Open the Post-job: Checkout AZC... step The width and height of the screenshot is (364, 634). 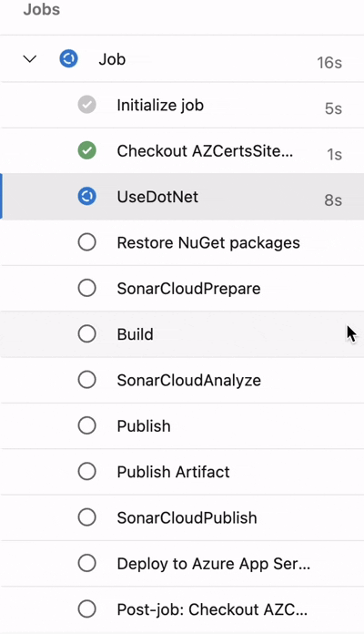coord(182,608)
